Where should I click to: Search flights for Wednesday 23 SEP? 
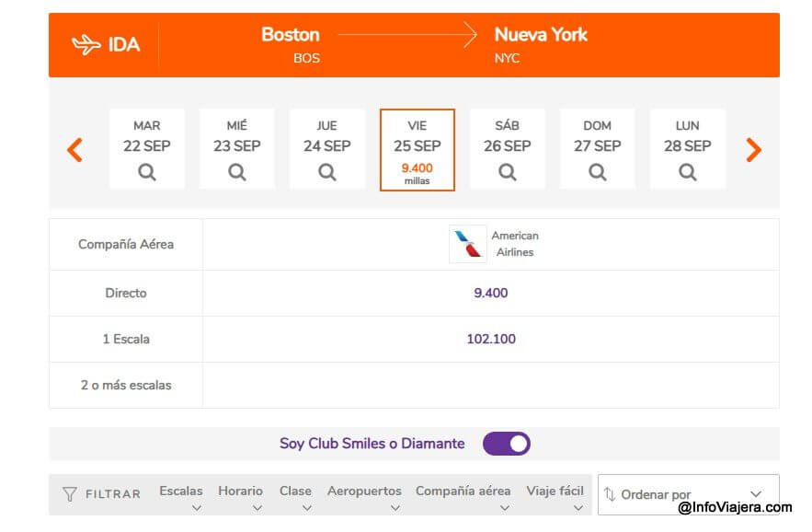(x=236, y=171)
